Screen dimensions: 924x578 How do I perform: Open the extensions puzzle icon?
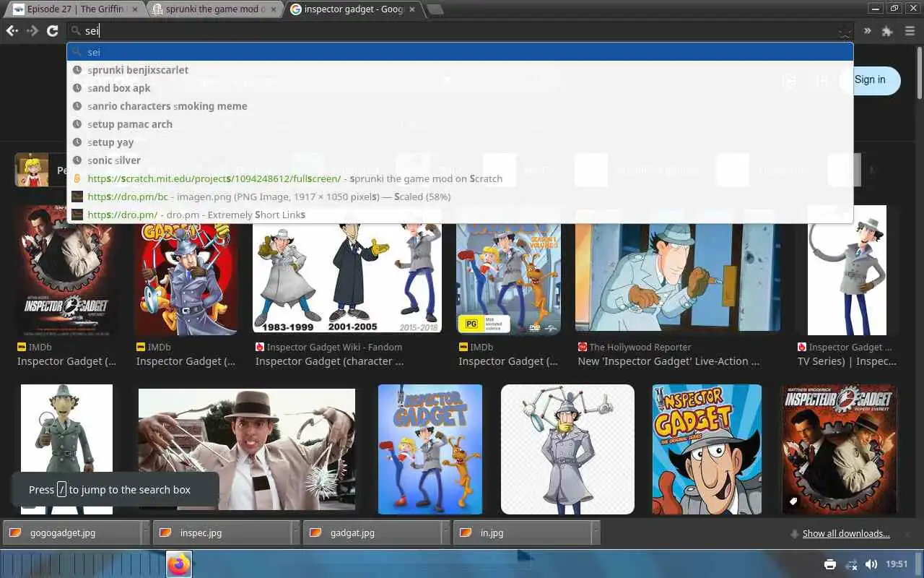[887, 31]
